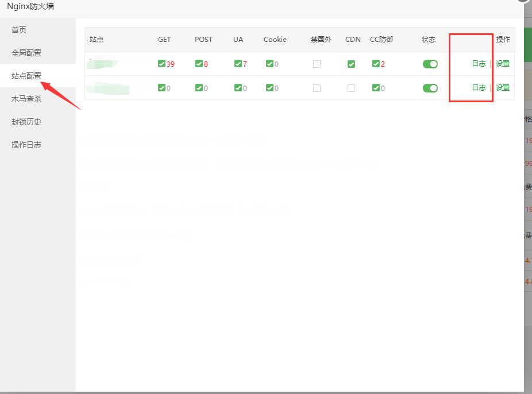Viewport: 532px width, 394px height.
Task: Switch off second site's 状态 toggle
Action: [430, 88]
